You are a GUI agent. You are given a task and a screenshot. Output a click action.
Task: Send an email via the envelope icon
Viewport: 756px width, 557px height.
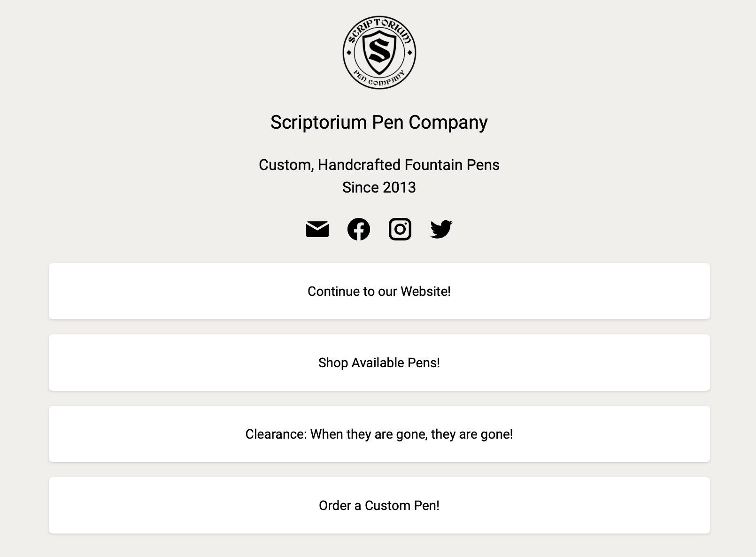tap(318, 229)
